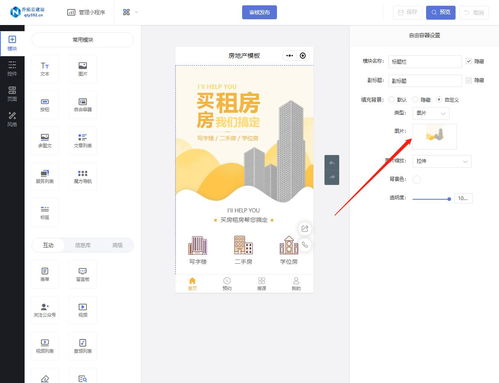Add the audio list module
The width and height of the screenshot is (499, 383).
(83, 346)
